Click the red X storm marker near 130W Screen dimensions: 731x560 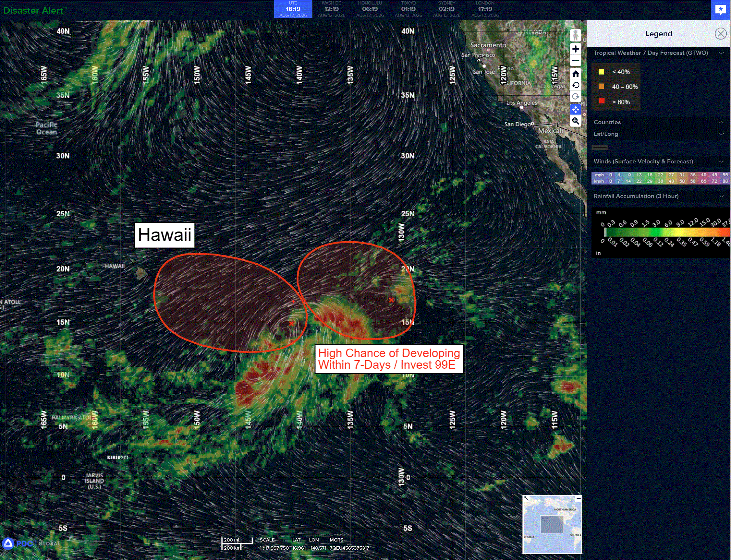(x=392, y=300)
